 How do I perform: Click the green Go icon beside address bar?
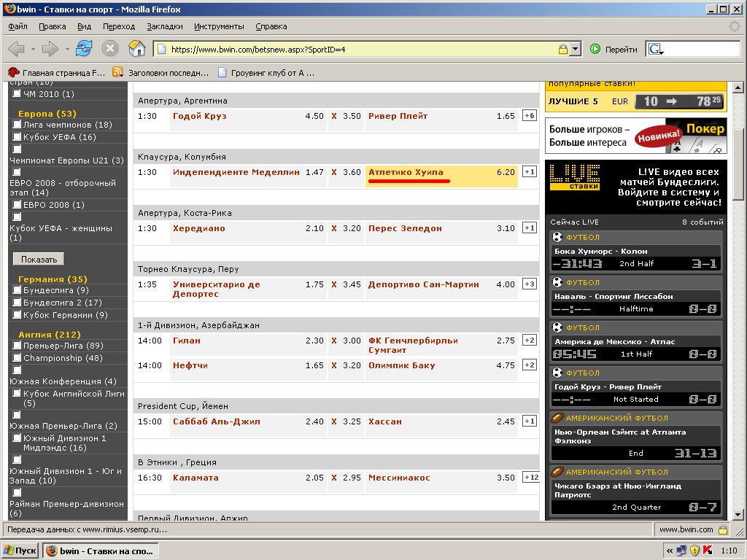coord(595,50)
